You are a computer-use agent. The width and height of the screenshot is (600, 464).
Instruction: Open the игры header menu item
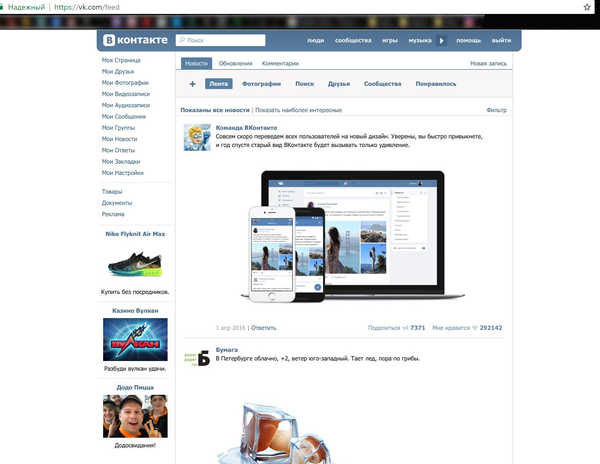pos(390,40)
